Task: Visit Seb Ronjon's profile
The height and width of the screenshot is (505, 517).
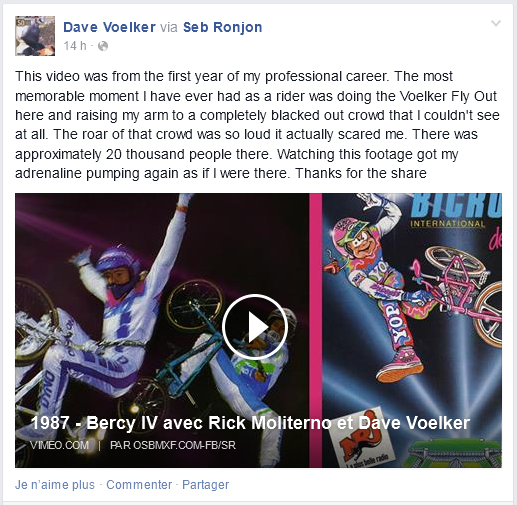Action: [x=222, y=27]
